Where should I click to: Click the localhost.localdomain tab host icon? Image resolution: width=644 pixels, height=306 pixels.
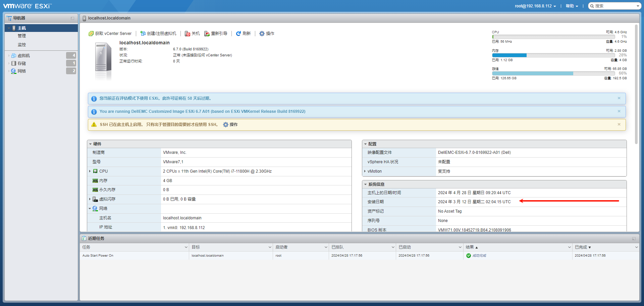[85, 18]
